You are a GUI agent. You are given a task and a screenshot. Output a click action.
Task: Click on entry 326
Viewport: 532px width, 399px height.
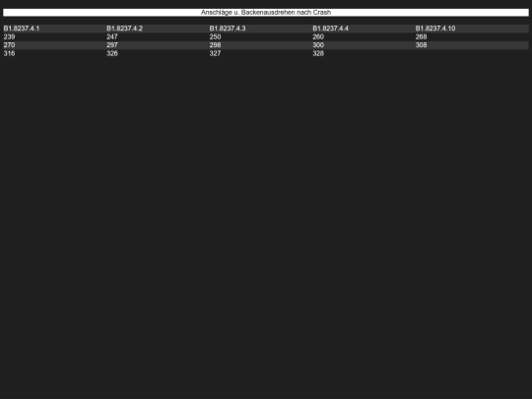112,53
